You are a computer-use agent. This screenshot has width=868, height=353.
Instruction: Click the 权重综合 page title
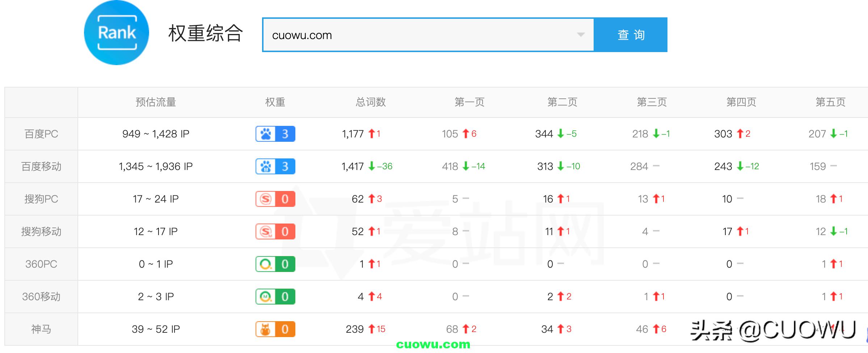click(x=205, y=33)
